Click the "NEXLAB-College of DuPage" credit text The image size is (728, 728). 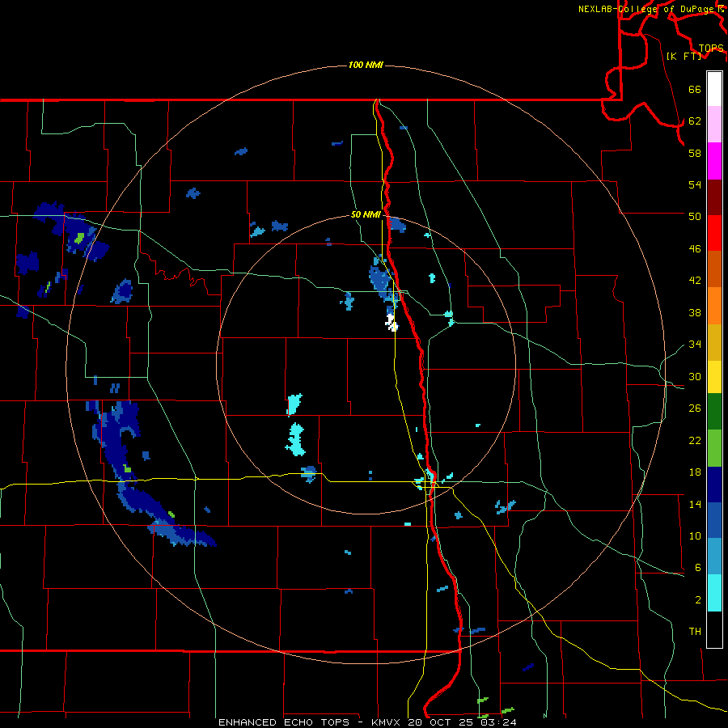click(647, 9)
